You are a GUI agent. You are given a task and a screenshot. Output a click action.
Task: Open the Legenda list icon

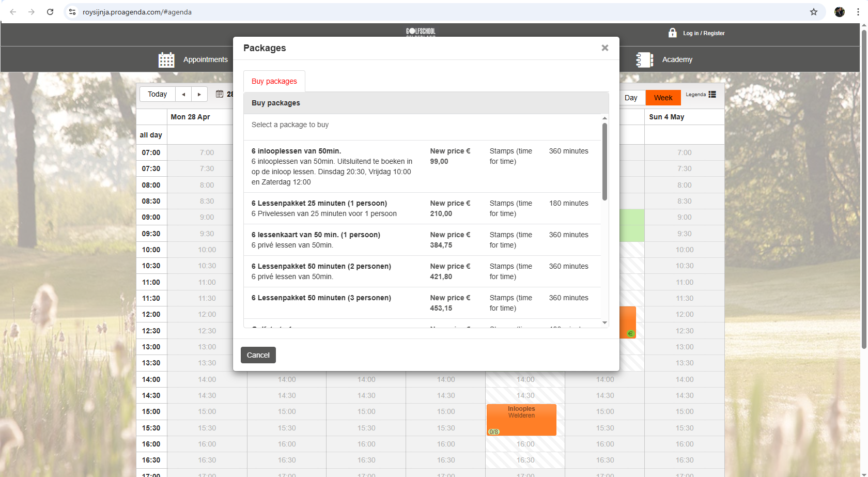(x=712, y=95)
